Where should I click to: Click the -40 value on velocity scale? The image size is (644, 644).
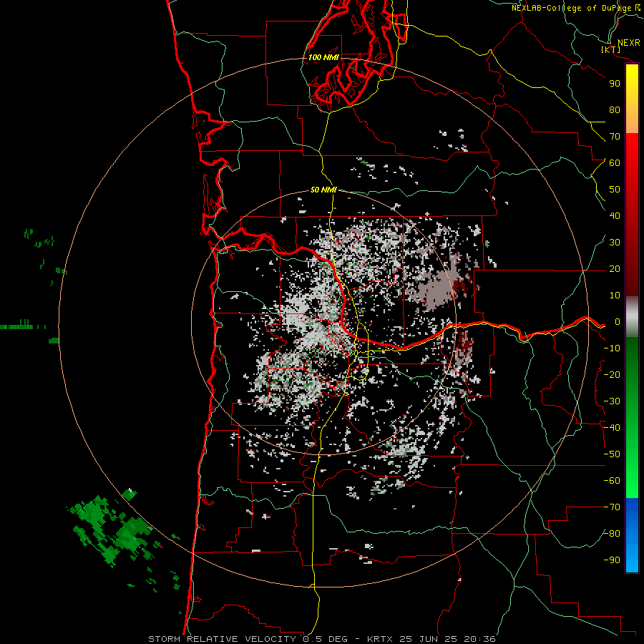click(612, 428)
